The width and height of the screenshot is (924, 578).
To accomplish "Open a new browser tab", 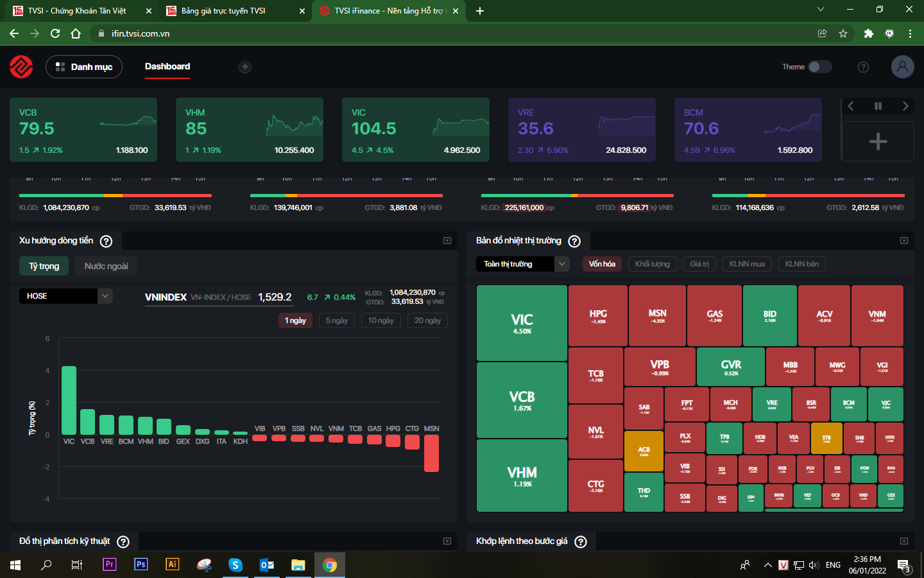I will click(x=480, y=11).
